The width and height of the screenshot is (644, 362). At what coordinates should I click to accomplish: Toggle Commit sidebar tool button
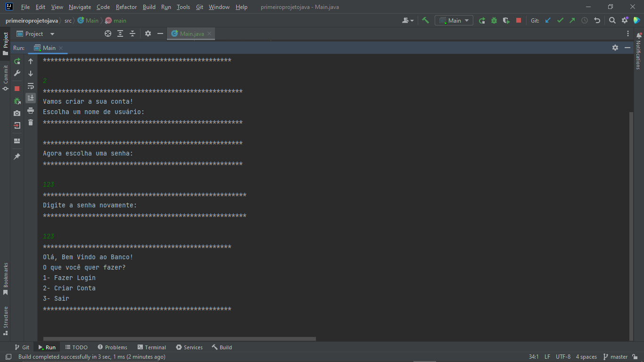point(5,78)
